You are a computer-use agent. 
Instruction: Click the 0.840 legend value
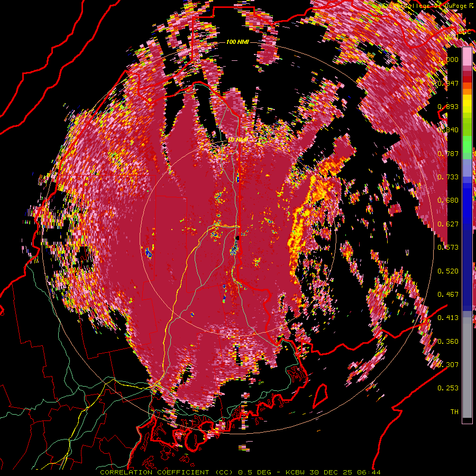(x=448, y=130)
